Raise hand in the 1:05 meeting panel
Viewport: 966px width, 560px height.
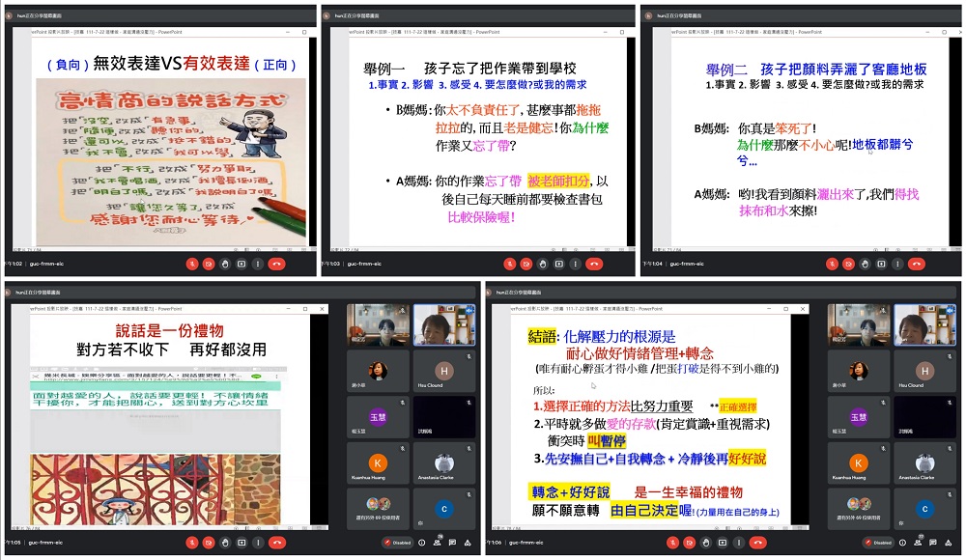tap(225, 543)
